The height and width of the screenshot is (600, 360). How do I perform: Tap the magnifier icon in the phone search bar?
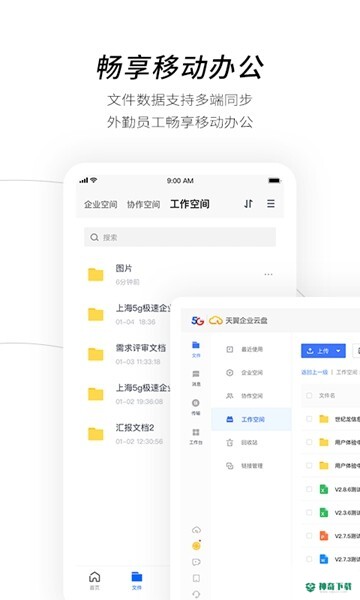point(94,237)
